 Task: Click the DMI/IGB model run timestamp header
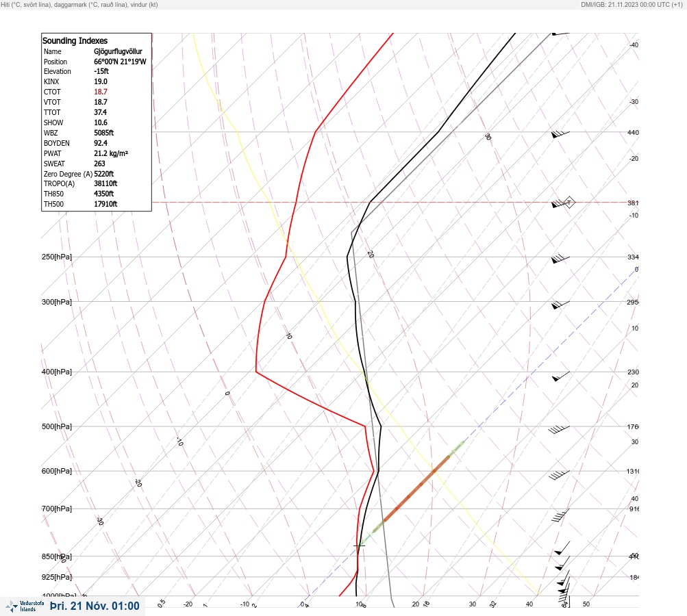click(632, 4)
